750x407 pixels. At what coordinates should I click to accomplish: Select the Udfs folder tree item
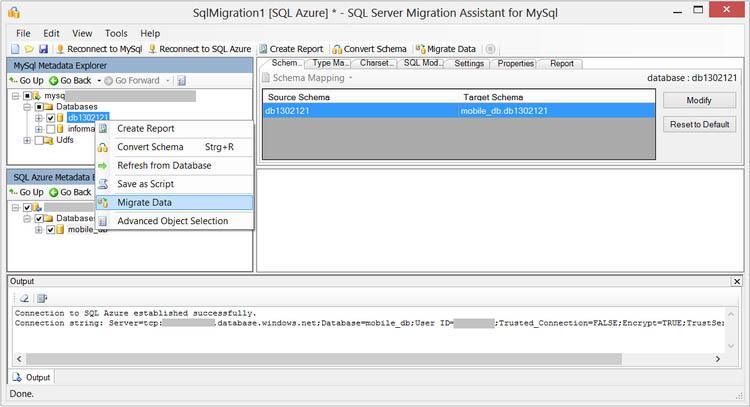click(65, 140)
